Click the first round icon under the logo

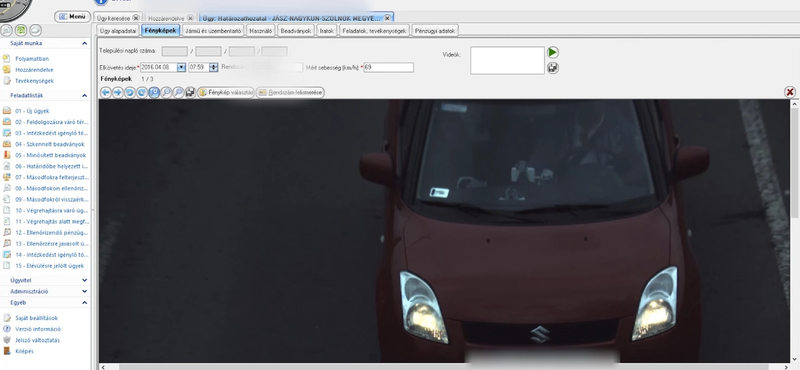(7, 31)
